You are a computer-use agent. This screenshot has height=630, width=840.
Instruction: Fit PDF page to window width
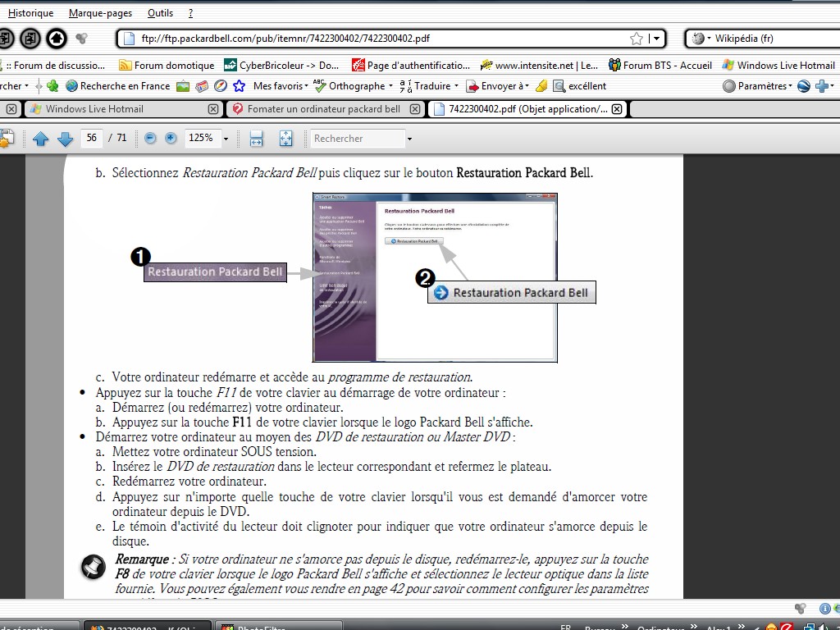(256, 139)
